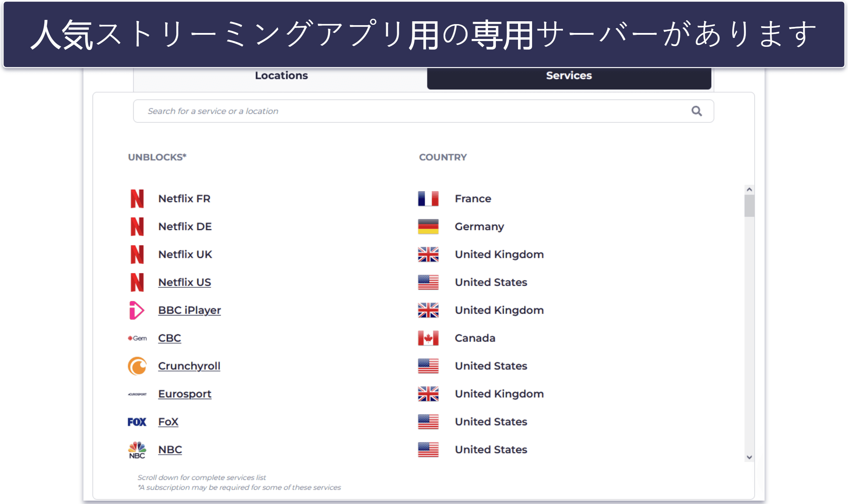Click the US flag in Crunchyroll row
Viewport: 848px width, 504px height.
pos(428,366)
